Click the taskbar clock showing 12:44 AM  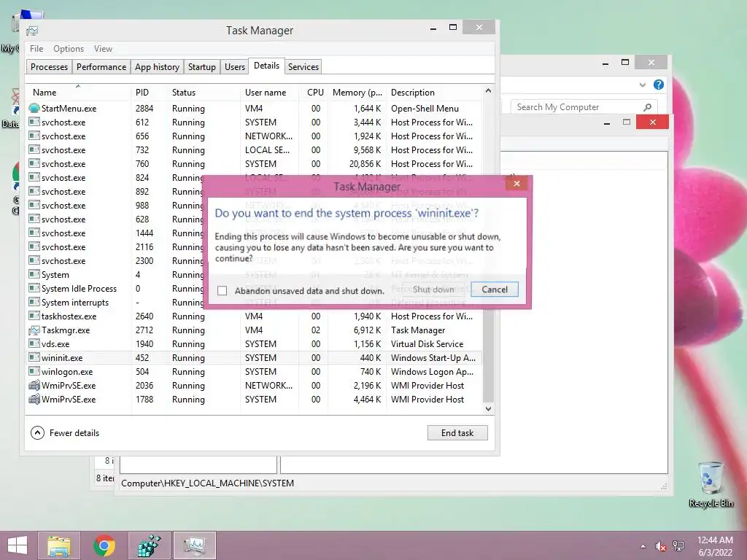point(715,546)
